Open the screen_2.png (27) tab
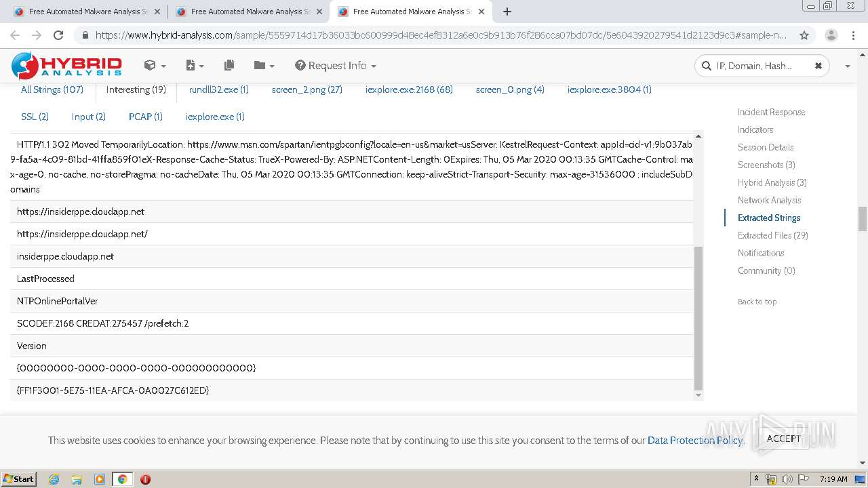 [307, 89]
